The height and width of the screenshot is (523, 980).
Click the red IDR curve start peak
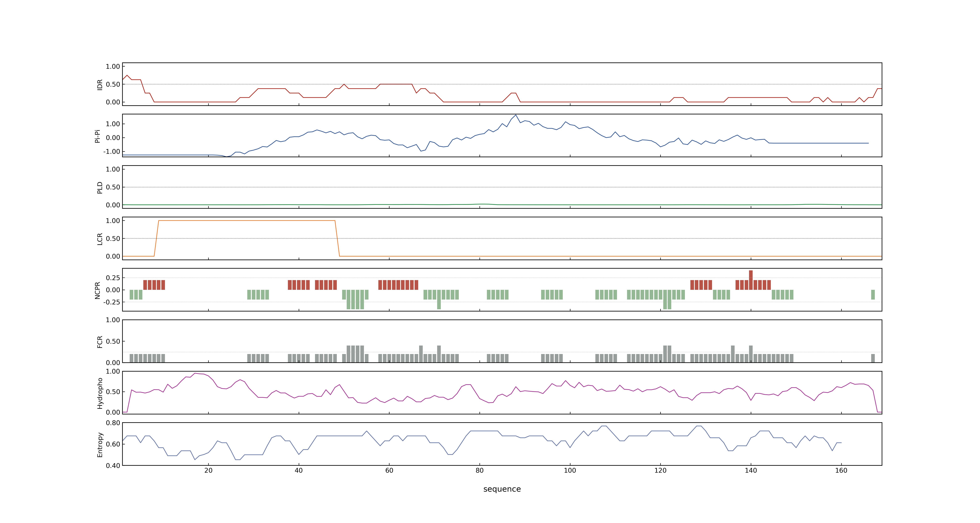point(127,75)
